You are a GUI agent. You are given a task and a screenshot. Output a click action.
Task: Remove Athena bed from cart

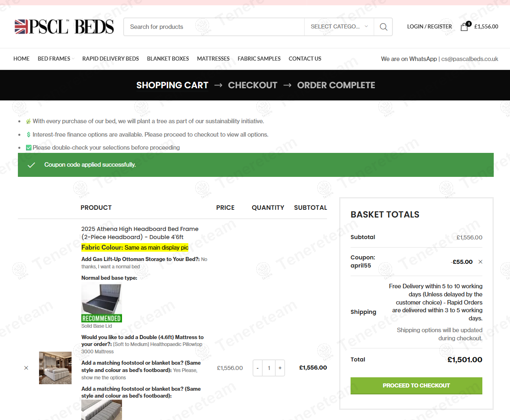tap(26, 368)
